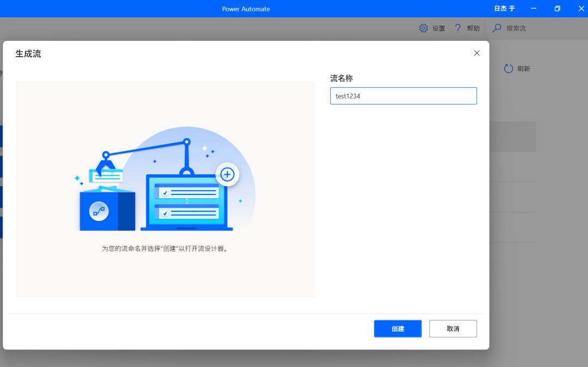Click the 帮助 label in top bar
588x367 pixels.
(473, 28)
